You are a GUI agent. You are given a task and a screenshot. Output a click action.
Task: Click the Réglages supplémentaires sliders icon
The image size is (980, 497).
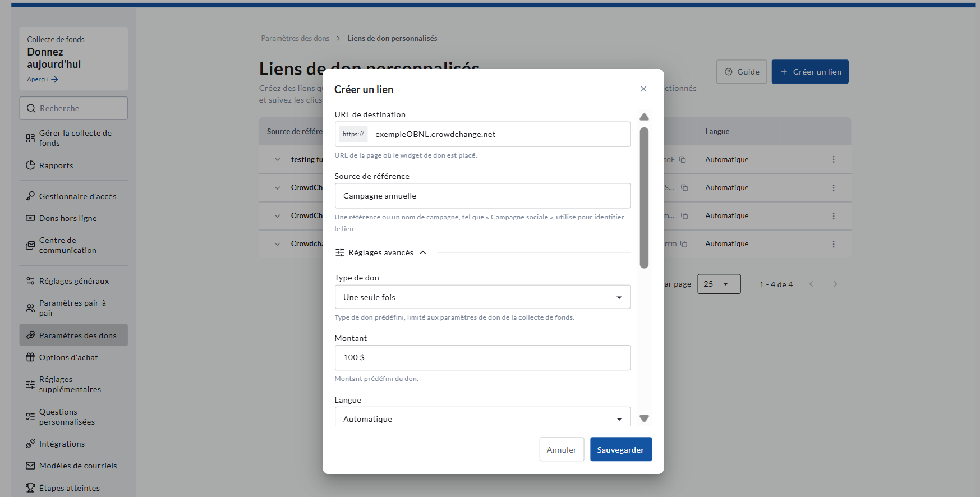[x=30, y=384]
